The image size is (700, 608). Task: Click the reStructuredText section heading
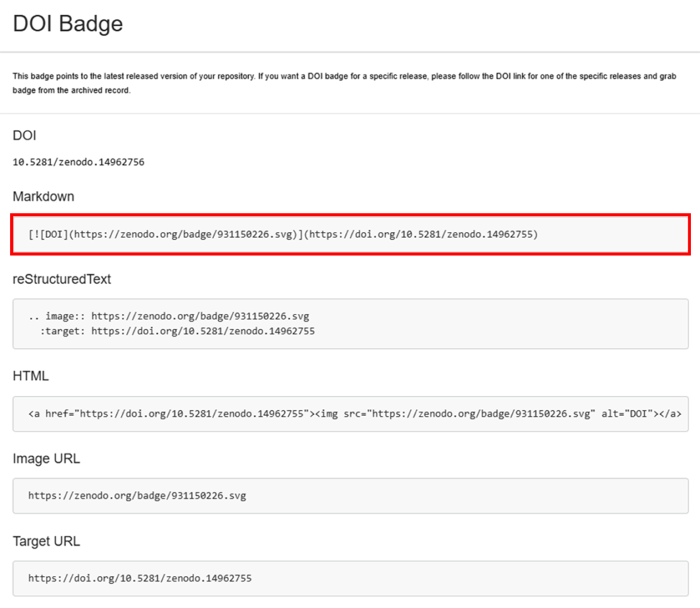62,279
